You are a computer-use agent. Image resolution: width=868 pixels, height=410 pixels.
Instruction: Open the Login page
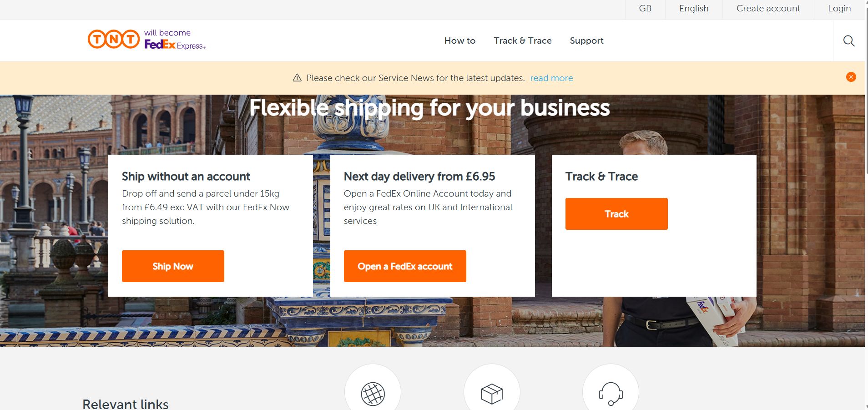(x=839, y=8)
